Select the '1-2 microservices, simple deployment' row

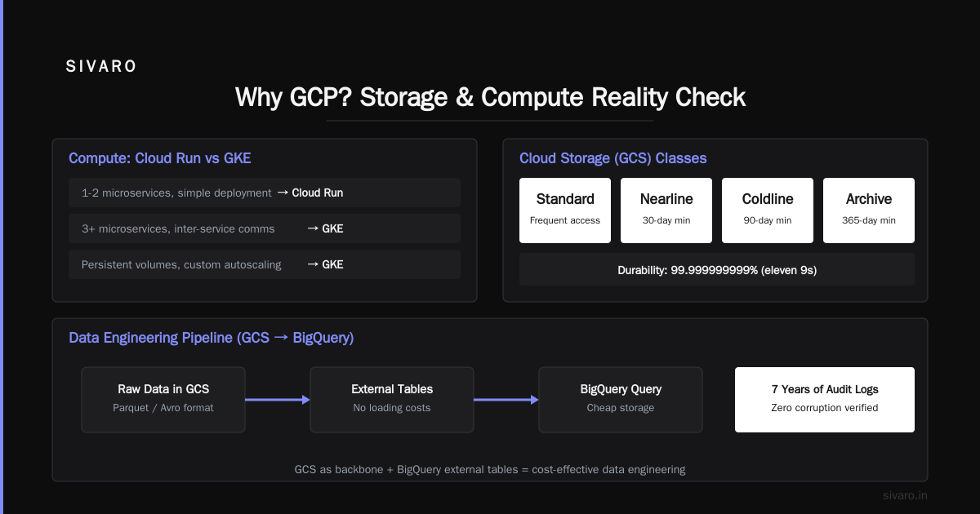(265, 193)
